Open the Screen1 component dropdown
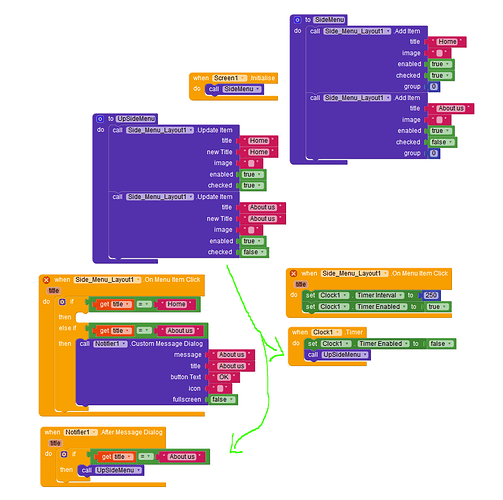Screen dimensions: 503x500 (x=230, y=78)
